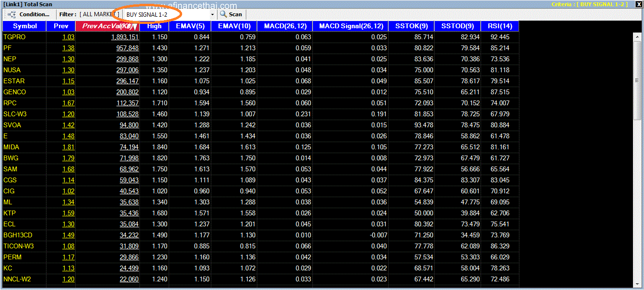Click the Criteria : [ BUY SIGNAL 1-2 ] label
Viewport: 644px width, 290px height.
[x=590, y=4]
